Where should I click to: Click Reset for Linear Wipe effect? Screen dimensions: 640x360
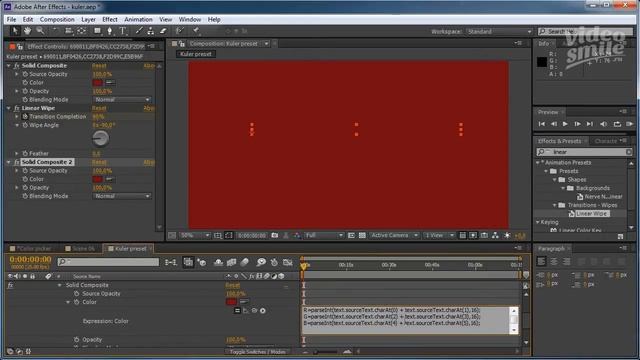tap(99, 108)
